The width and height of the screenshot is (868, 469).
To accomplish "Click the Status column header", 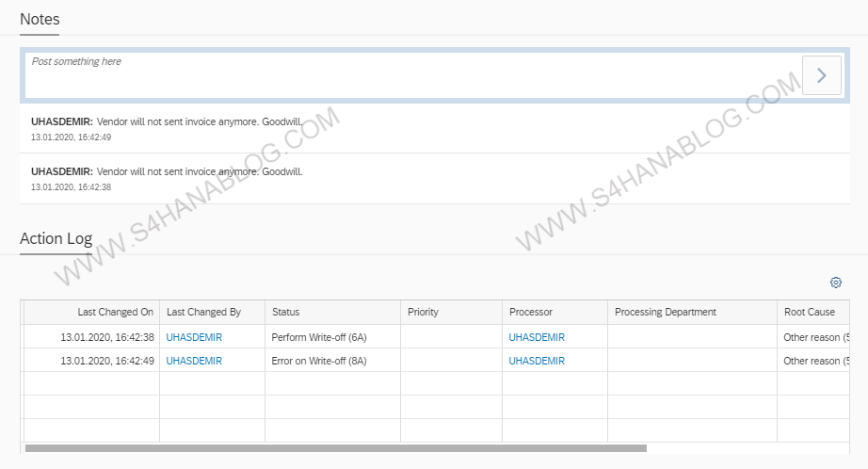I will pyautogui.click(x=285, y=312).
